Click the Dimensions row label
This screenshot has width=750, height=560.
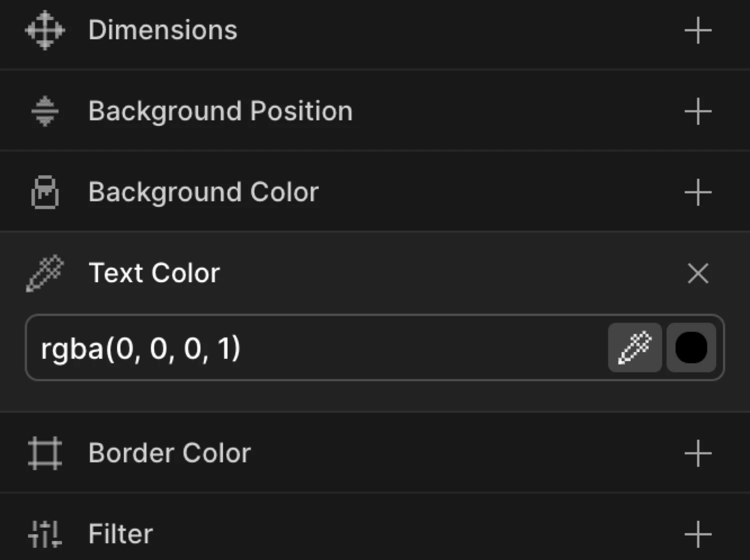162,30
